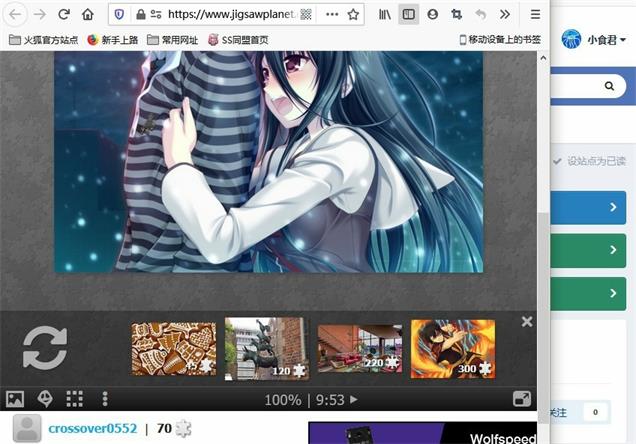Bookmark this page with the star

coord(353,15)
